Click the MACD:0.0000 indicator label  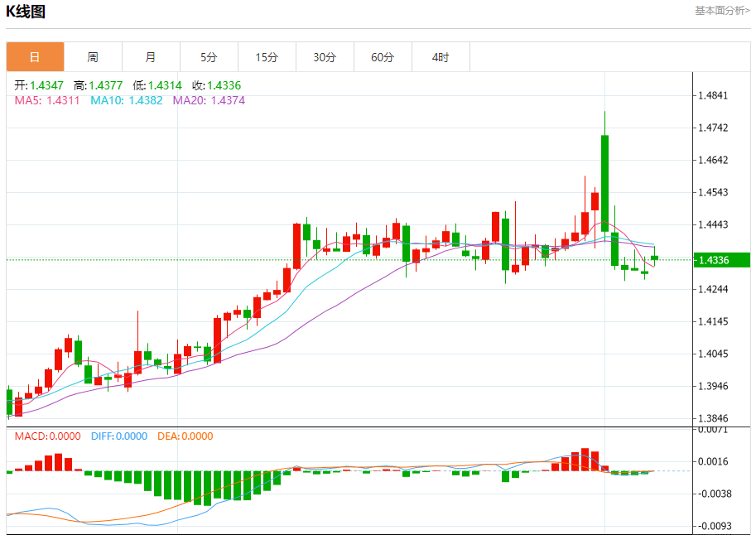click(x=47, y=436)
